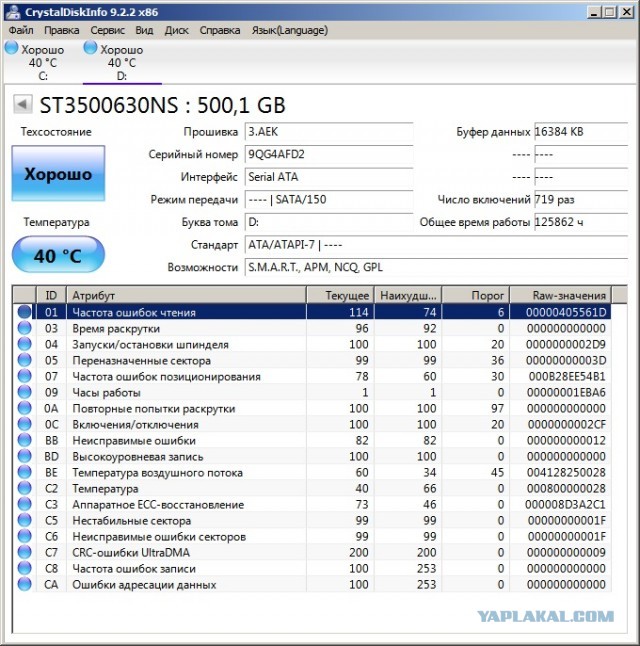Viewport: 640px width, 646px height.
Task: Click status orb of row 09 Часы работы
Action: pyautogui.click(x=24, y=392)
